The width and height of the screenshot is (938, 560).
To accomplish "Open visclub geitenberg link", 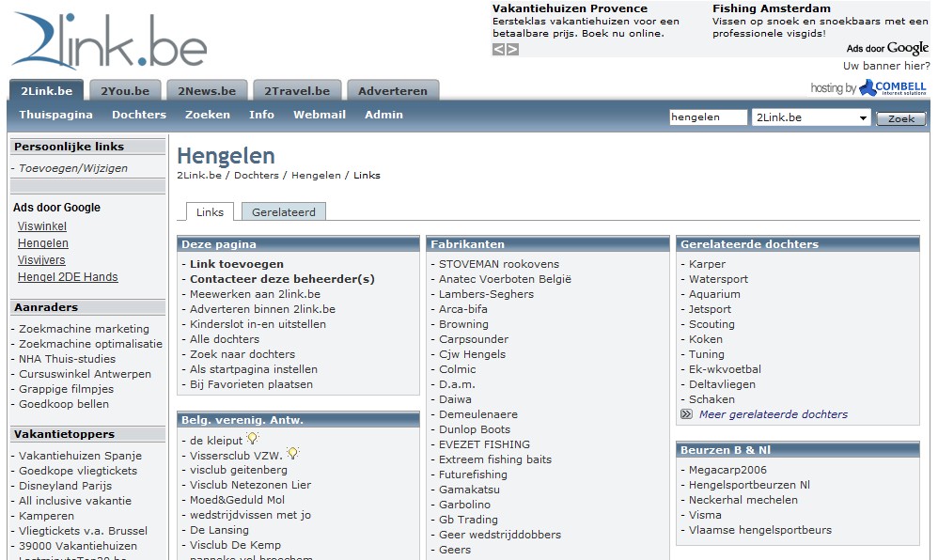I will 239,470.
